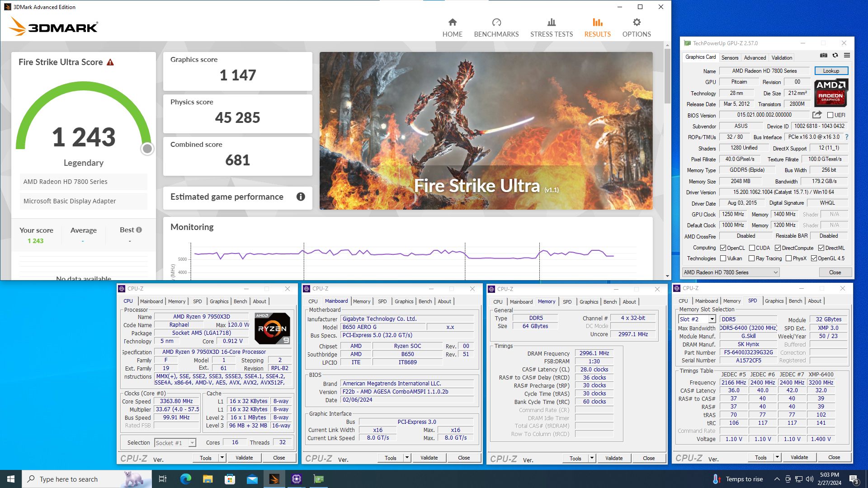
Task: Open File Explorer from the taskbar
Action: (x=208, y=479)
